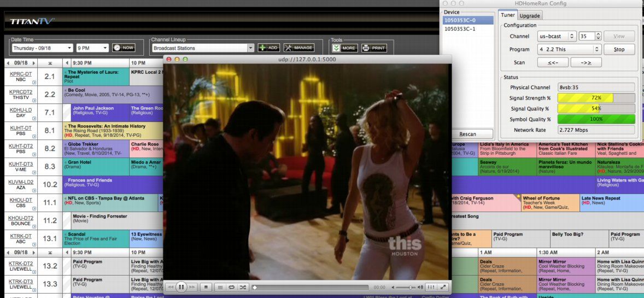Open the KDHU-LD channel link
The width and height of the screenshot is (644, 298).
(21, 110)
